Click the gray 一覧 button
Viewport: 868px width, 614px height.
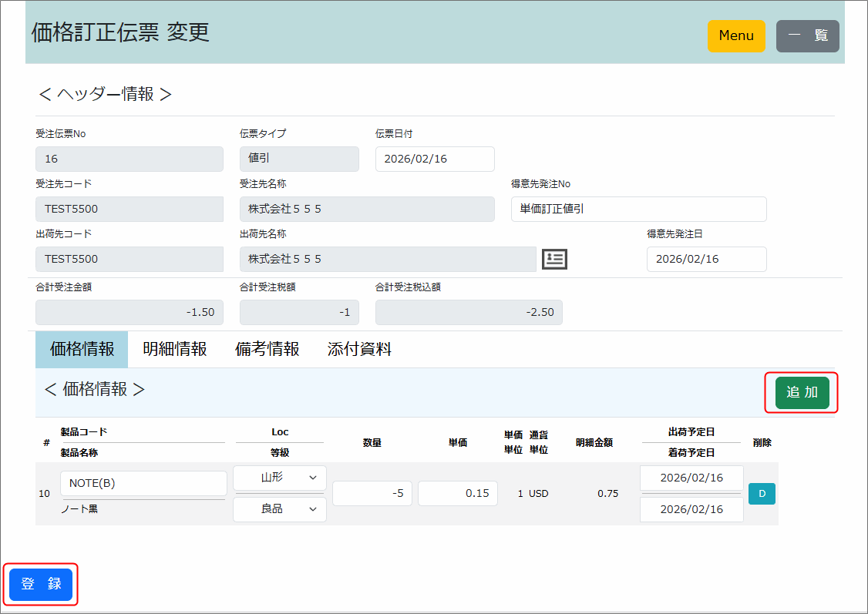807,36
